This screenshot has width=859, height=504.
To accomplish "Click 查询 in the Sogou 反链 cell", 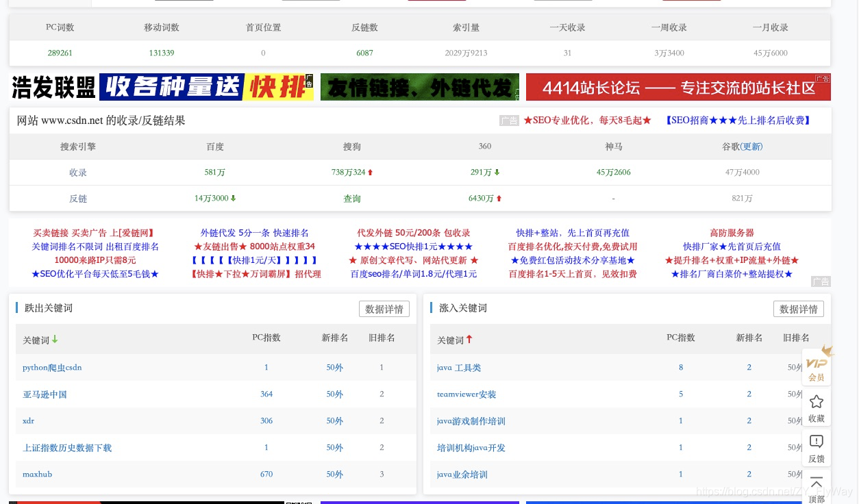I will (x=351, y=198).
